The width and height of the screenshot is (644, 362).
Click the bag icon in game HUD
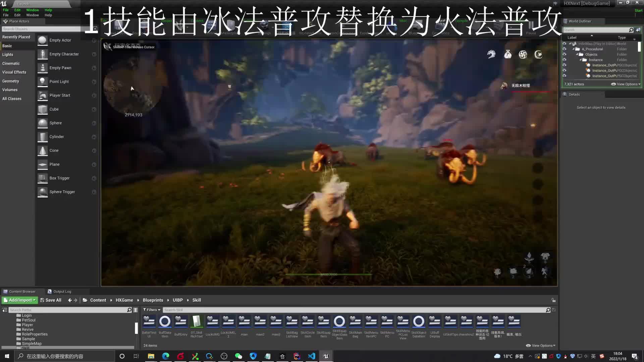(507, 54)
